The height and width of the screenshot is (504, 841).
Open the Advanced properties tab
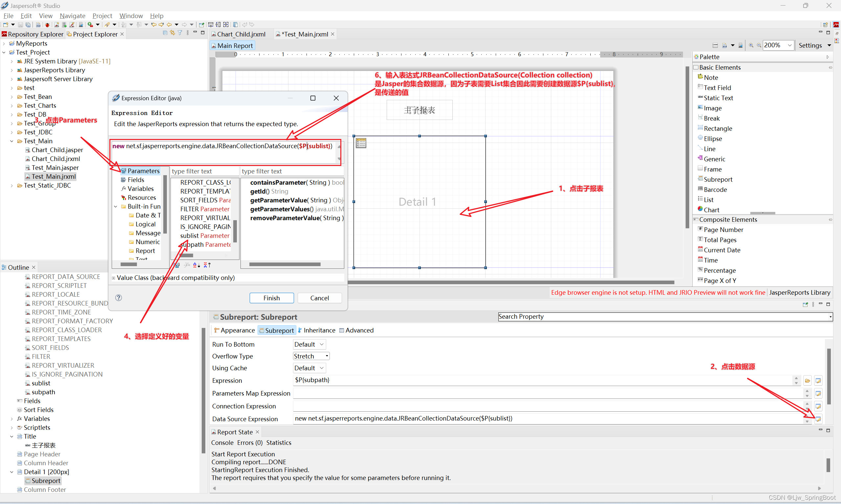[x=356, y=330]
